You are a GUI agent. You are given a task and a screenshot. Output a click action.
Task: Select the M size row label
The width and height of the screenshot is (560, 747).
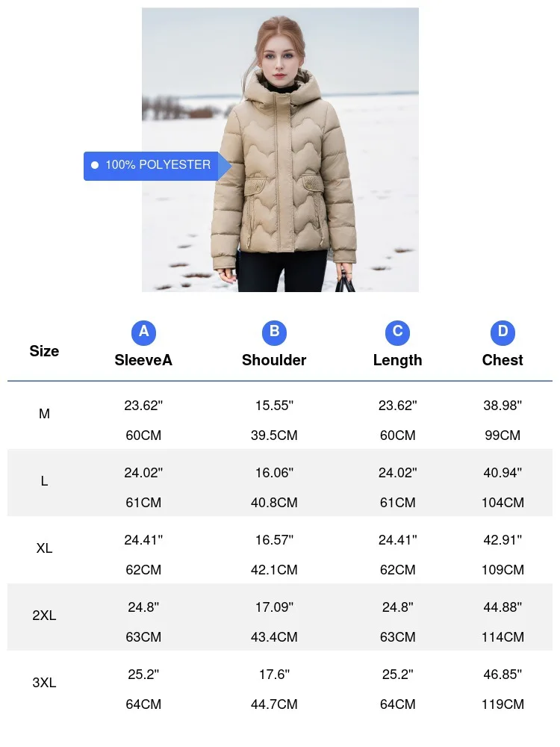[44, 414]
